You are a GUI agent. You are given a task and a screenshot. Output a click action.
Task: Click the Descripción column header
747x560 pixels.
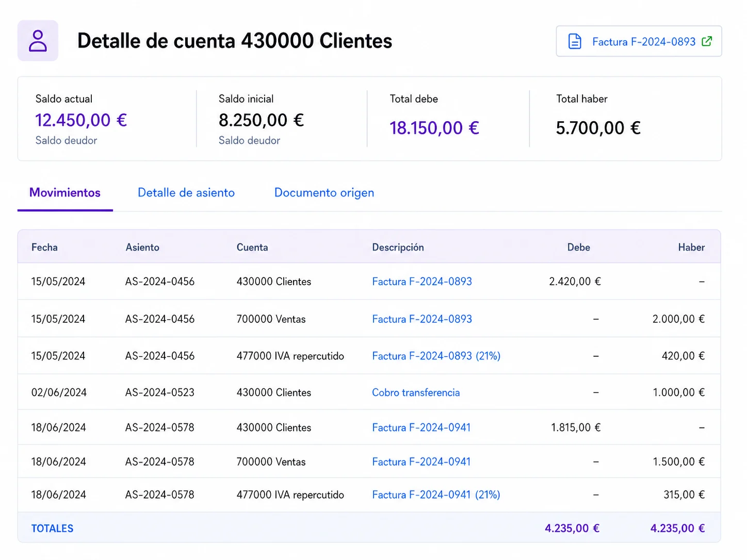pos(398,248)
